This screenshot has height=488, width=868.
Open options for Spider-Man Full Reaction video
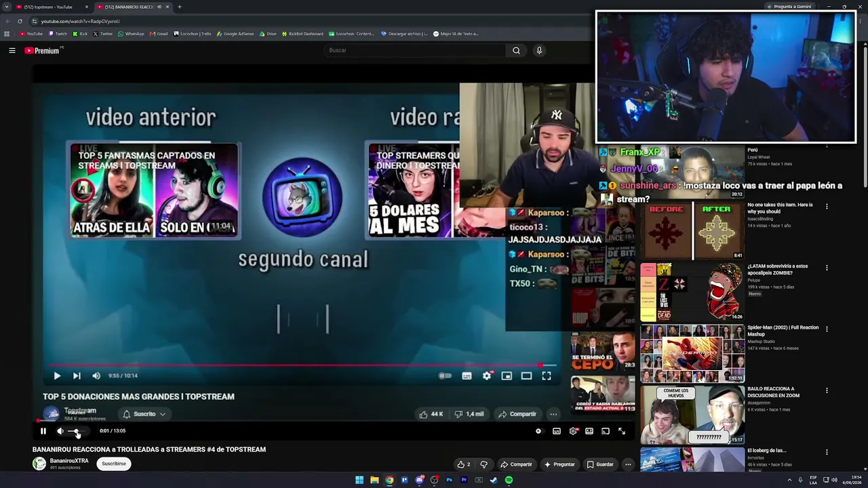pyautogui.click(x=827, y=329)
